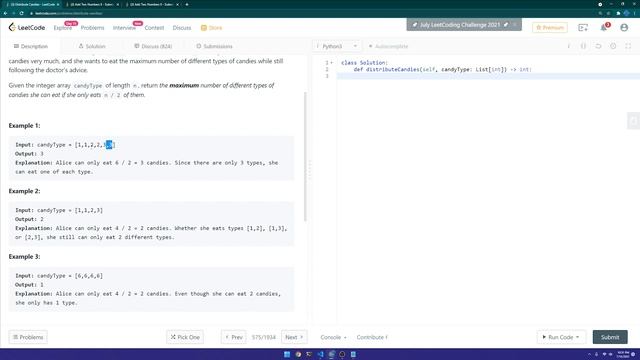Open the Python3 language dropdown
This screenshot has height=360, width=640.
336,46
